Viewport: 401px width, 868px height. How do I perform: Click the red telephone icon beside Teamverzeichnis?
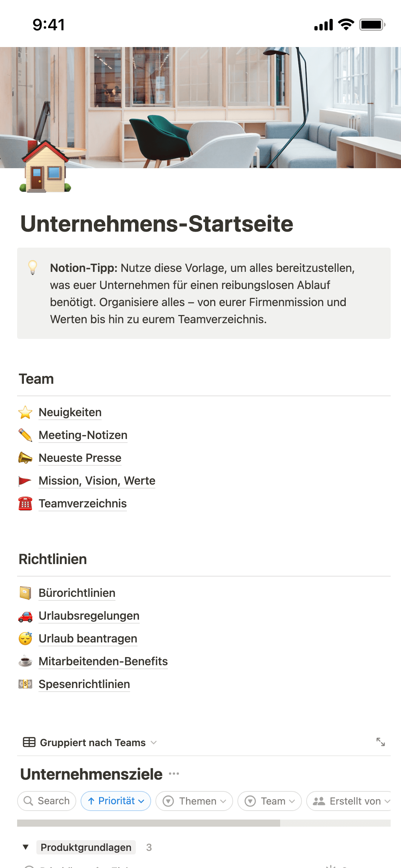25,503
